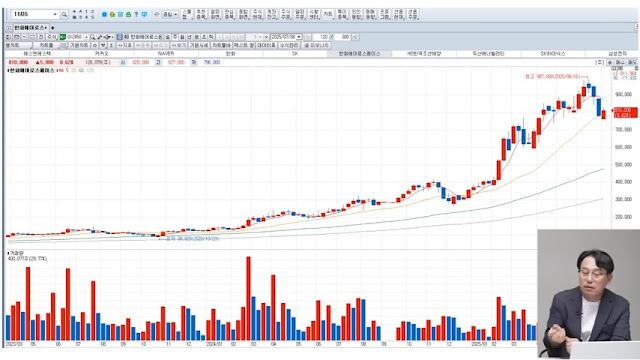
Task: Click the question mark help icon
Action: [136, 14]
